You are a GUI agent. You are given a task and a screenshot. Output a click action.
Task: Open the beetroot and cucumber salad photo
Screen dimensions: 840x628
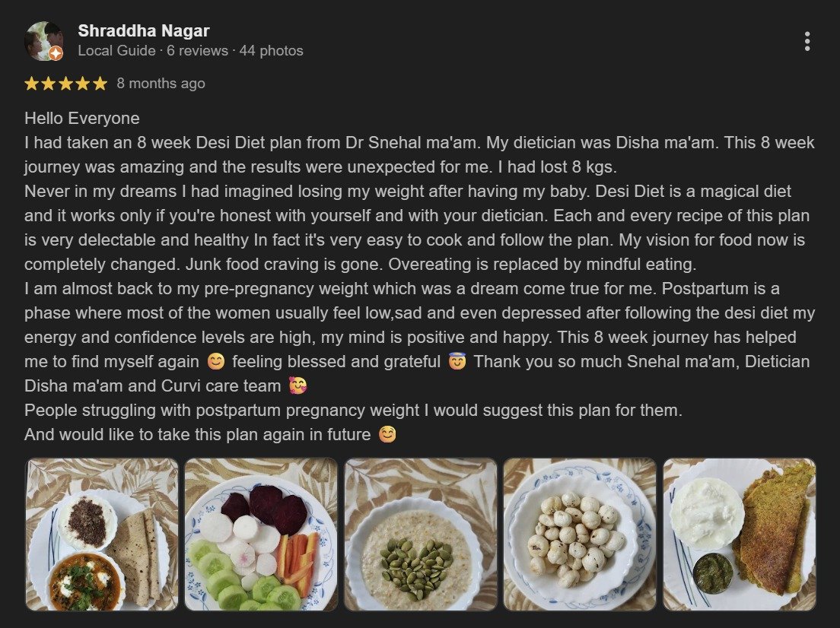pyautogui.click(x=261, y=534)
